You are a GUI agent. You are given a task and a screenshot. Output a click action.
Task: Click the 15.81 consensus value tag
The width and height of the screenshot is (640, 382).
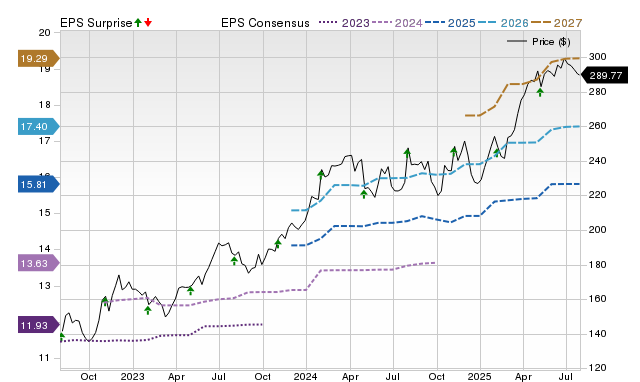(38, 184)
